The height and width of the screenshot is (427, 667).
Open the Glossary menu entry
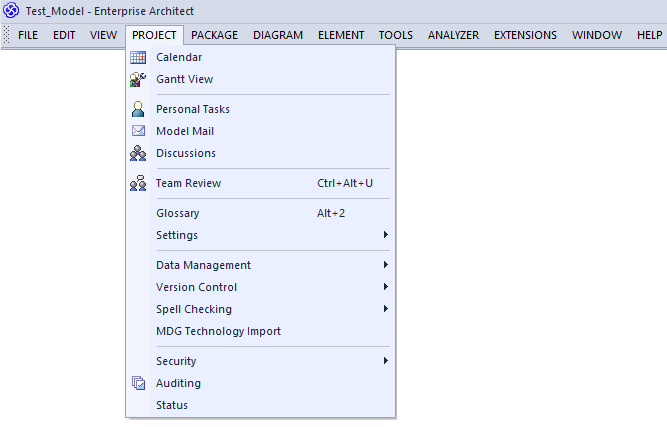[261, 213]
